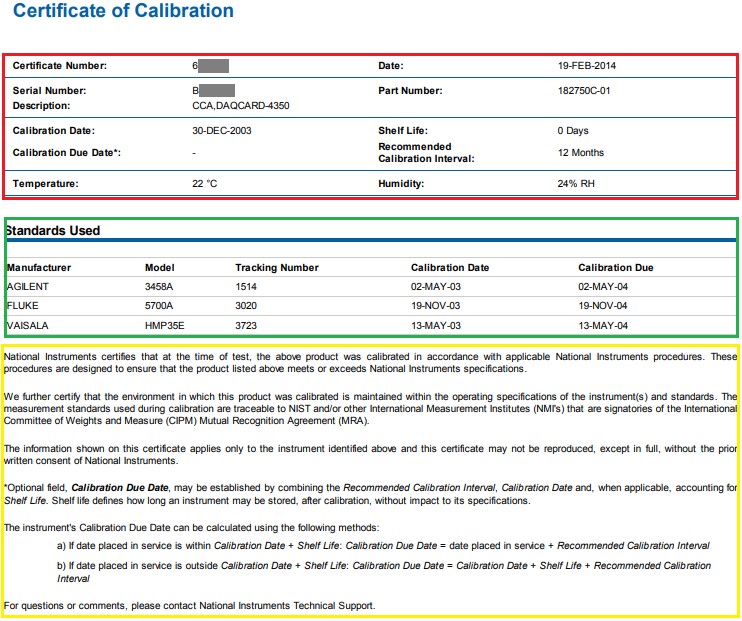Screen dimensions: 742x621
Task: Select the 'Shelf Life:' label
Action: 403,131
